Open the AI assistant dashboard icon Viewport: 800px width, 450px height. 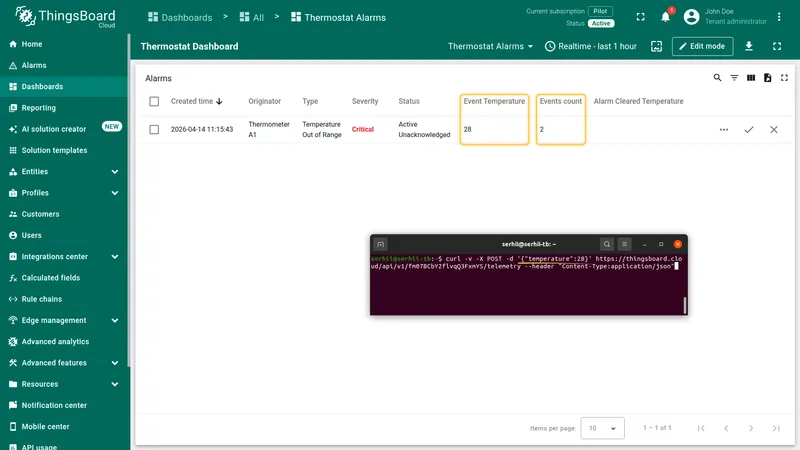pos(657,46)
